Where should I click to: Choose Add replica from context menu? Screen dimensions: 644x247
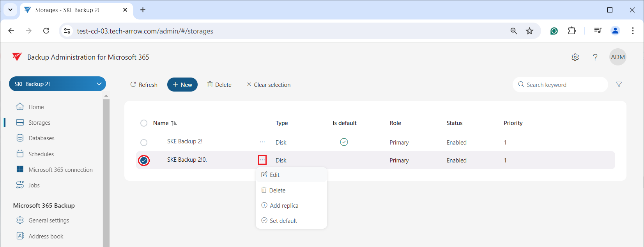coord(284,206)
